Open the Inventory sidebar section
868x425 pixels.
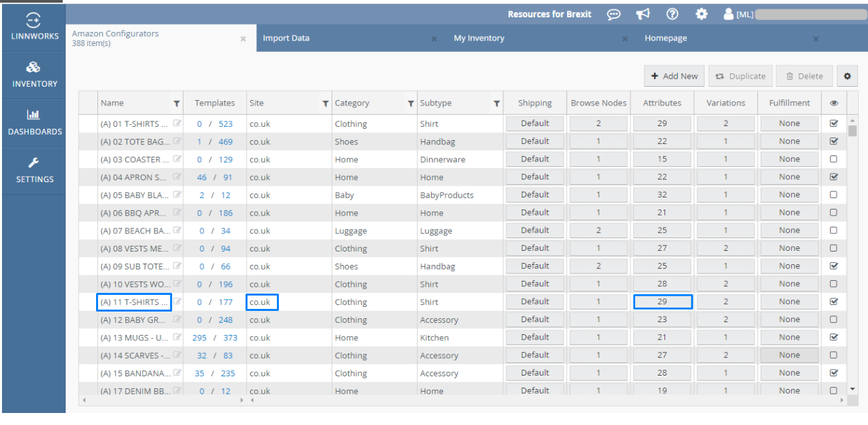point(34,75)
